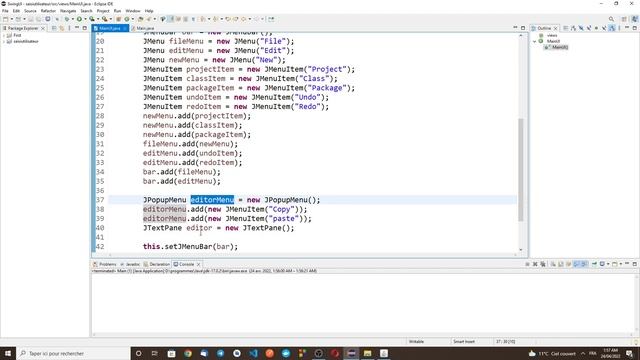The width and height of the screenshot is (640, 360).
Task: Minimize the Package Explorer view
Action: tap(77, 28)
